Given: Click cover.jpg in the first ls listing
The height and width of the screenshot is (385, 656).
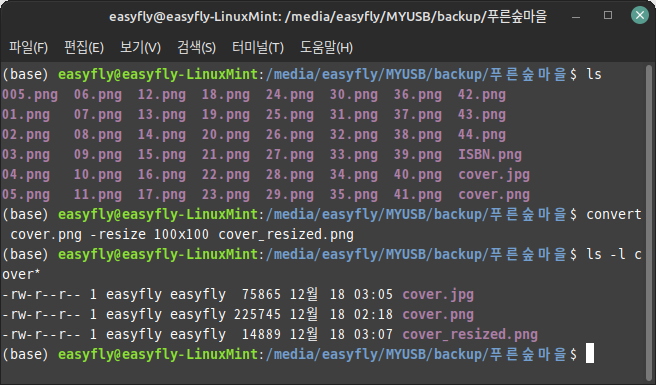Looking at the screenshot, I should (x=494, y=175).
